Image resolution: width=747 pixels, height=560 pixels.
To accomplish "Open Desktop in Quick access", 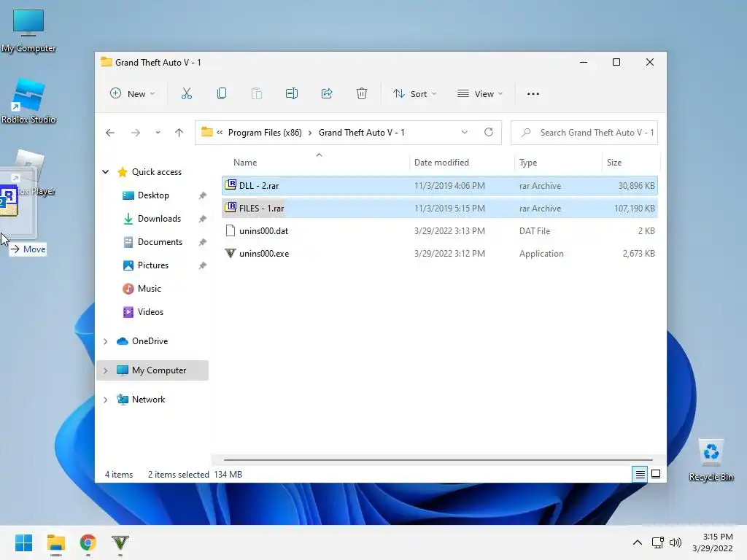I will point(153,195).
